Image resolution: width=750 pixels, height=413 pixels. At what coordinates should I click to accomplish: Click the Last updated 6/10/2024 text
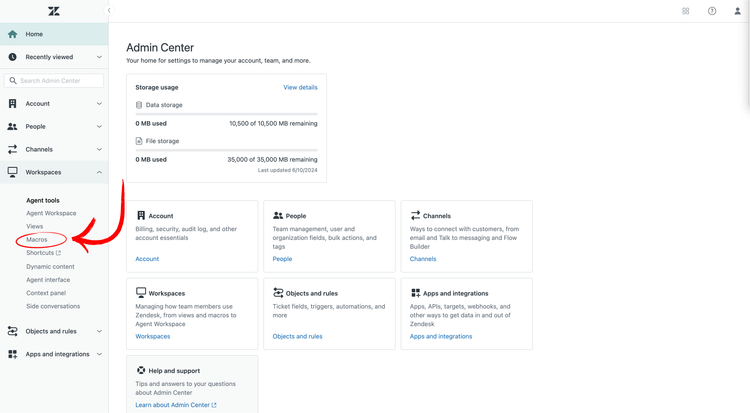tap(287, 170)
